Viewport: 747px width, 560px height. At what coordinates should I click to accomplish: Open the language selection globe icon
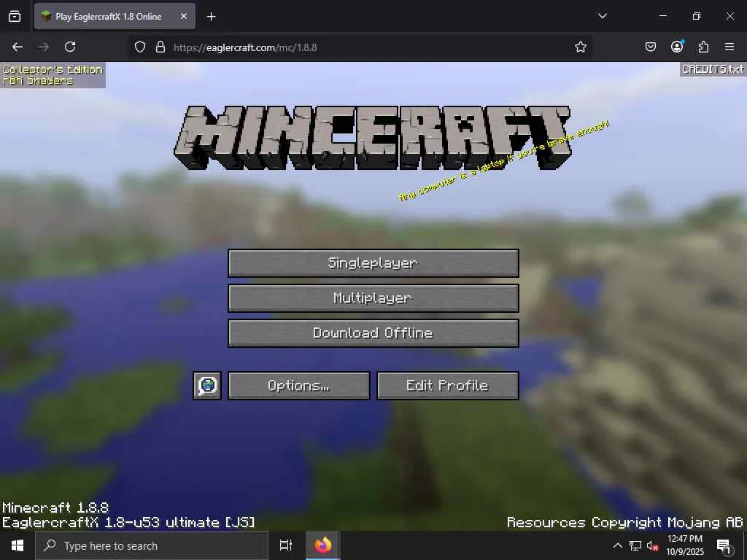207,386
